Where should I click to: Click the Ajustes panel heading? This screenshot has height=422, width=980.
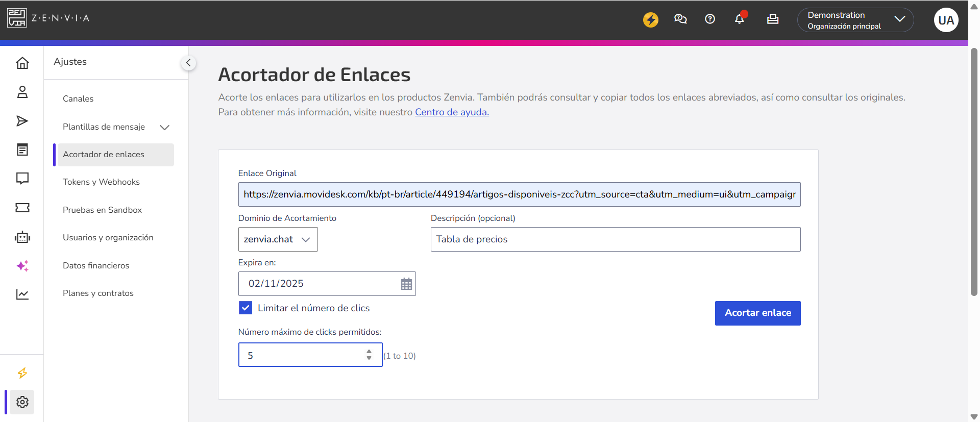pyautogui.click(x=70, y=61)
